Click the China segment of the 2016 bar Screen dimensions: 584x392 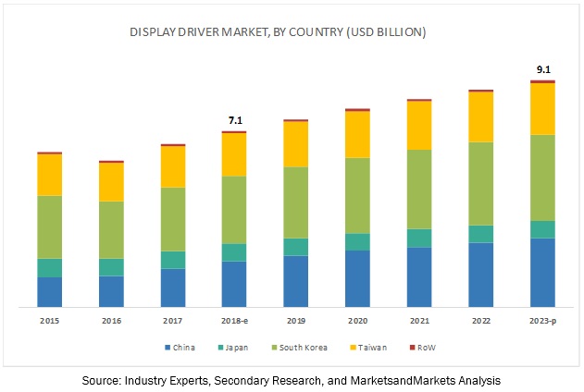111,290
